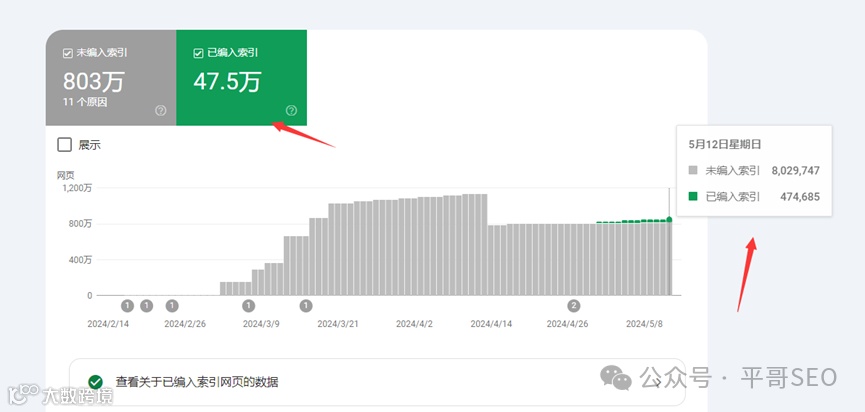Image resolution: width=865 pixels, height=412 pixels.
Task: Click date label 2024/3/9
Action: 261,324
